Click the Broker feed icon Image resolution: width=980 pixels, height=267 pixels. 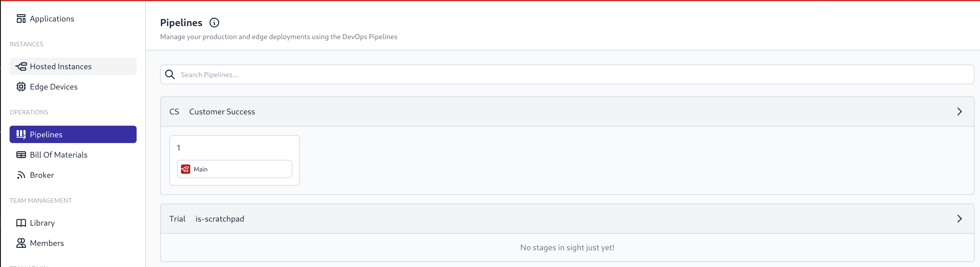21,175
